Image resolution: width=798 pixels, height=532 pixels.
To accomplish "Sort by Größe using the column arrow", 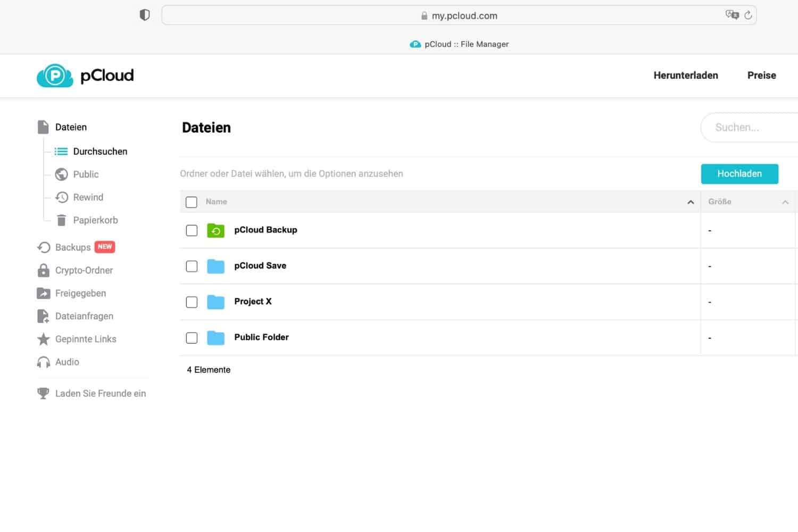I will (785, 202).
